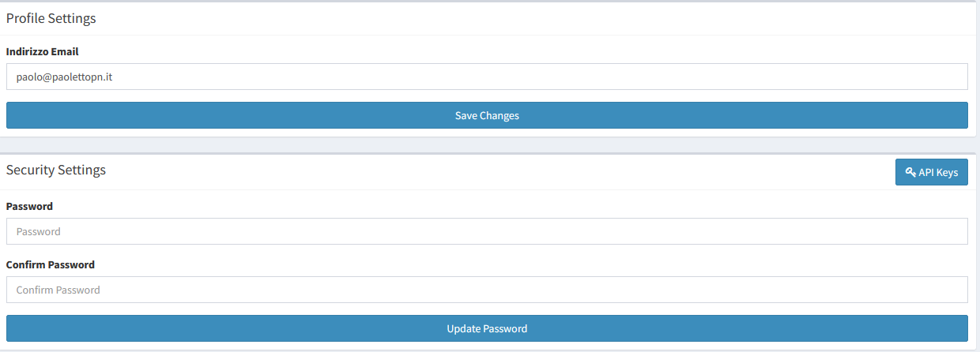Click blank area right of Profile Settings heading
980x352 pixels.
[x=537, y=19]
